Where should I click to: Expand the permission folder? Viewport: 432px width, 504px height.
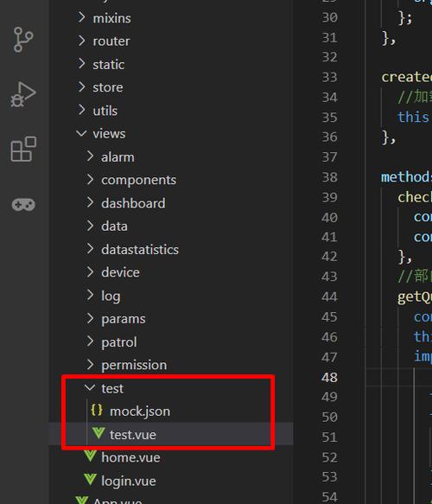click(x=134, y=365)
